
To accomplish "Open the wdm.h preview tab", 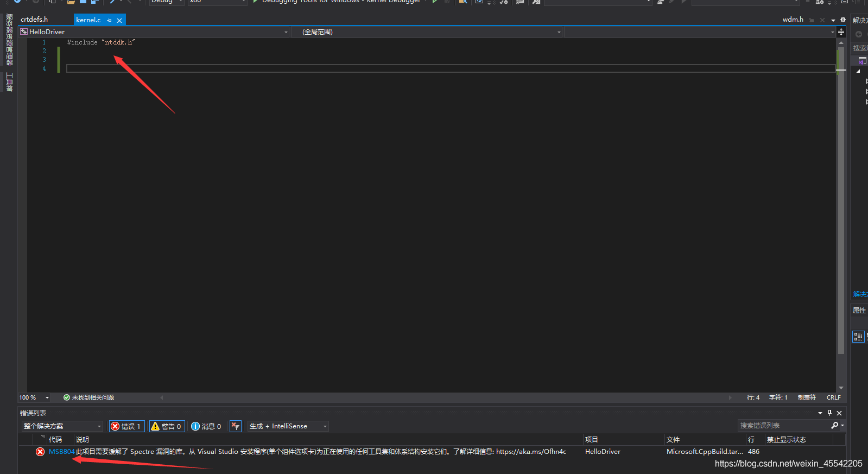I will 793,20.
